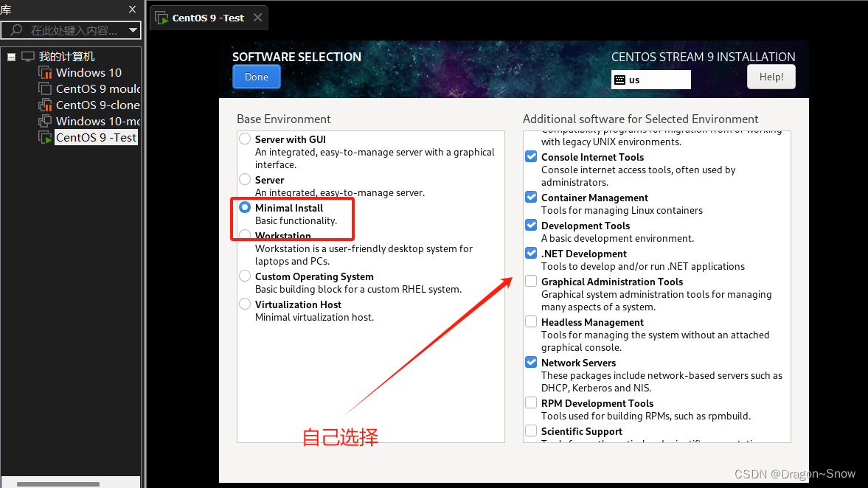868x488 pixels.
Task: Check RPM Development Tools
Action: (531, 402)
